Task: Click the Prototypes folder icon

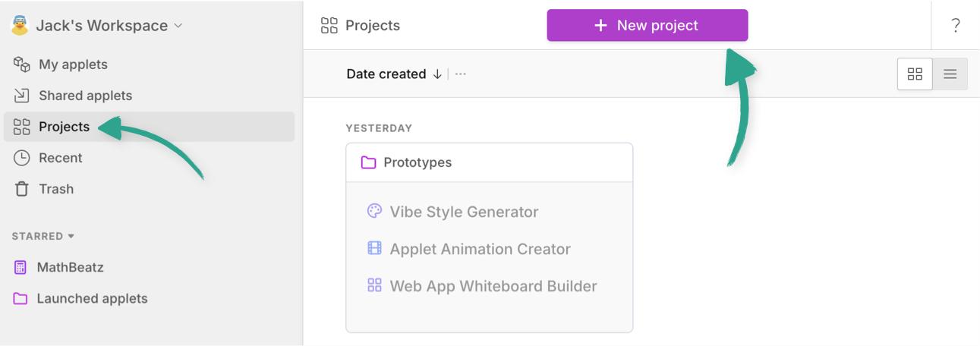Action: click(x=368, y=162)
